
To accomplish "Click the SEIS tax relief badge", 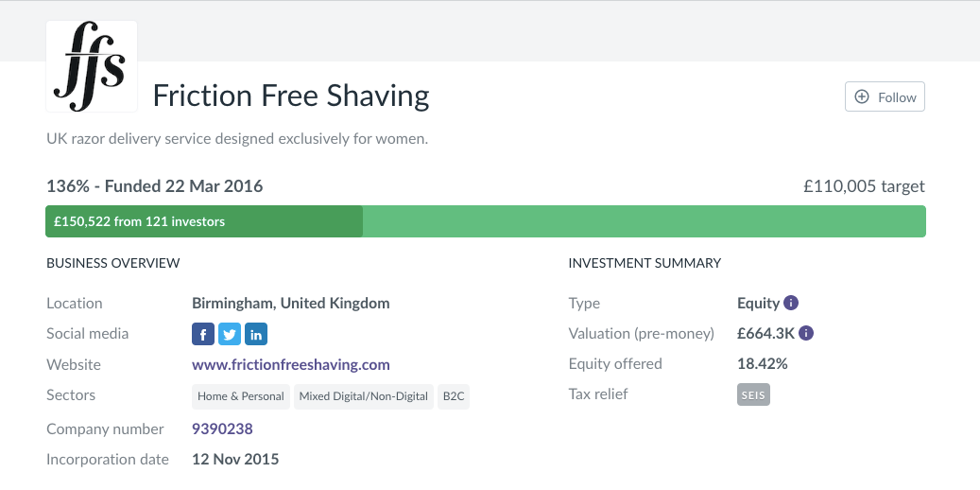I will (753, 394).
